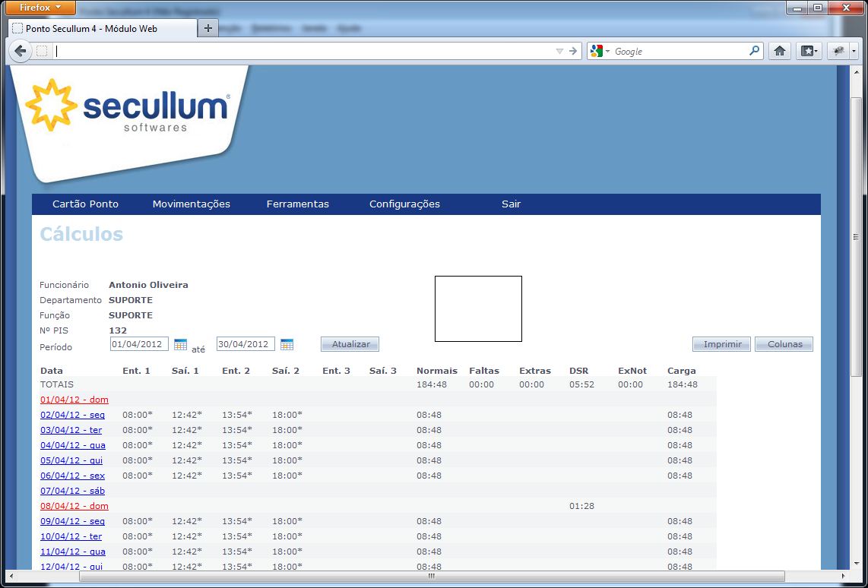The image size is (868, 588).
Task: Open the home page icon
Action: (x=779, y=52)
